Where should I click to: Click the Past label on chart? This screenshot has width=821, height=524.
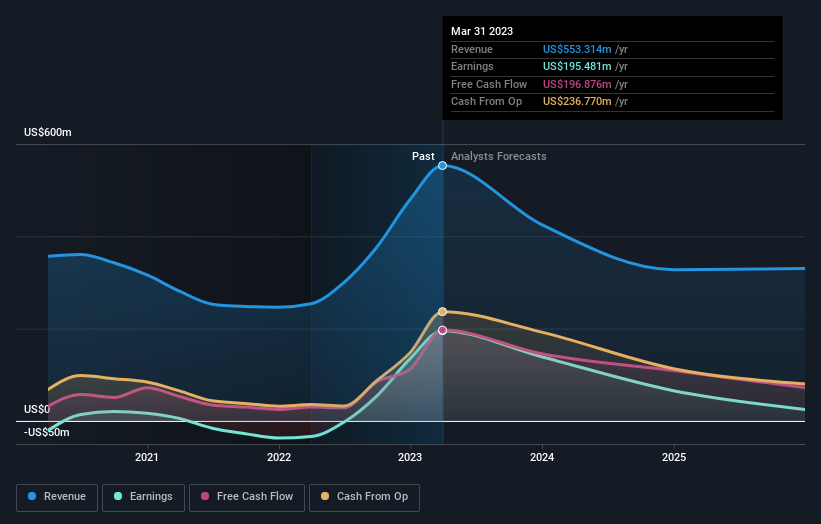point(423,157)
